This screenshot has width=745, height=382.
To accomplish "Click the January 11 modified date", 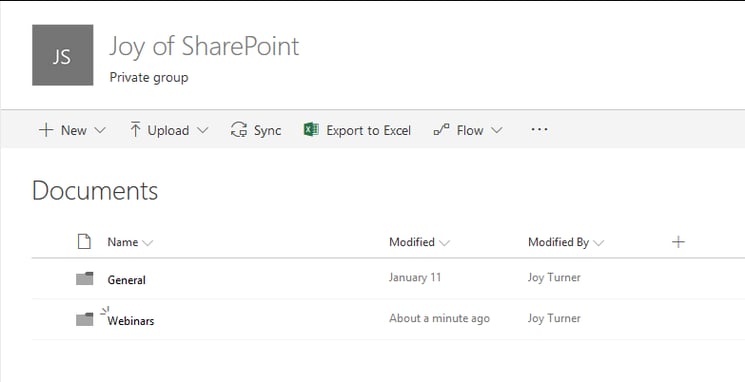I will pos(415,277).
